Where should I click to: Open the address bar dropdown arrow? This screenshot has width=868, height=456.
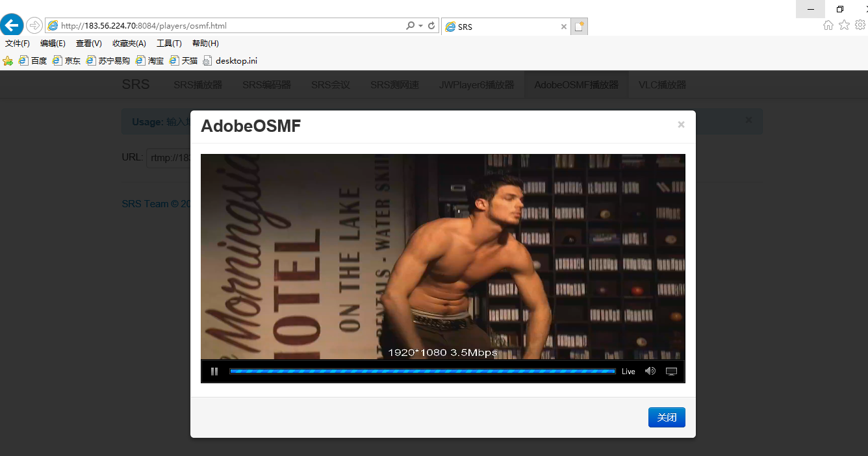point(421,26)
